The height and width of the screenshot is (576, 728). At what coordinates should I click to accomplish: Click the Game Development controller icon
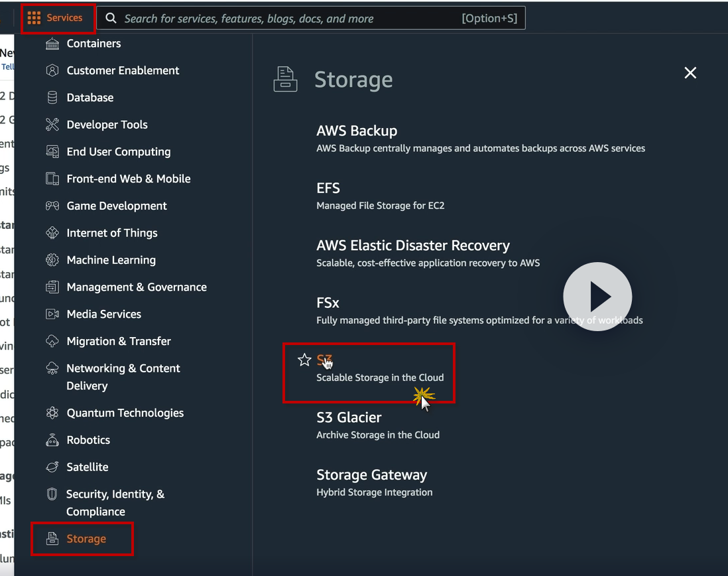pos(52,206)
